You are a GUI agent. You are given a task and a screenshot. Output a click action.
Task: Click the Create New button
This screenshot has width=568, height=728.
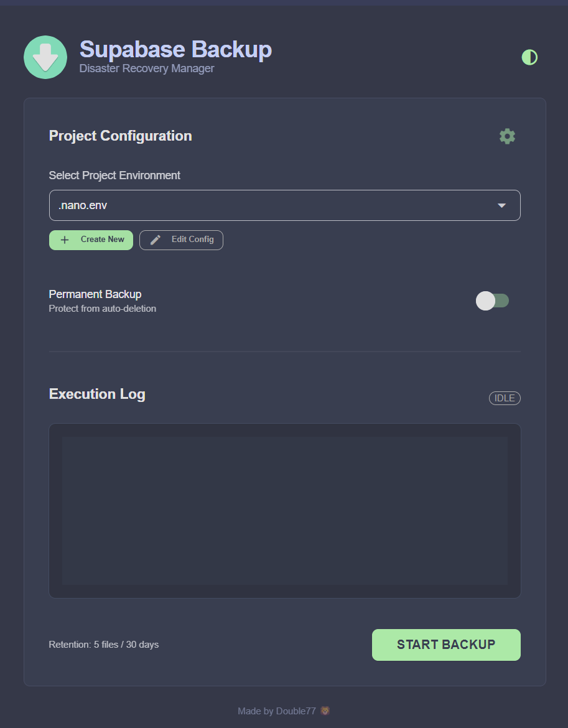click(91, 240)
